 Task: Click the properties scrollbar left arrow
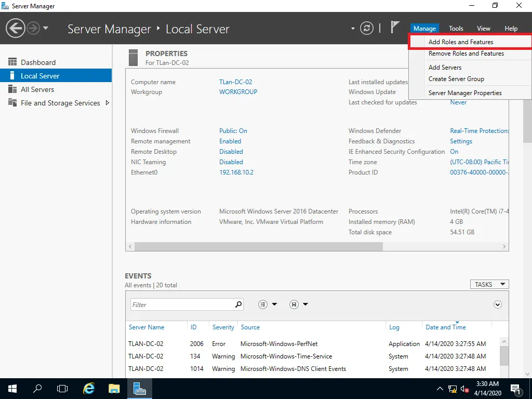click(130, 247)
